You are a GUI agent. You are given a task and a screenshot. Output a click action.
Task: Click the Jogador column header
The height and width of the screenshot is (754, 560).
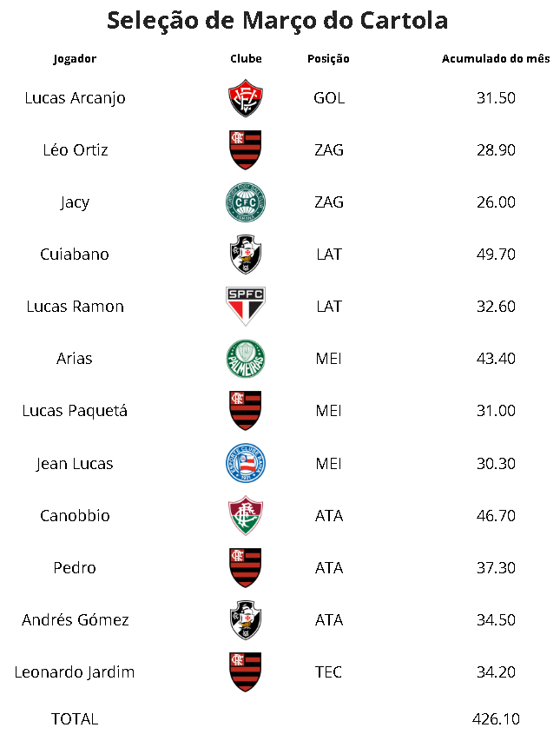point(75,59)
